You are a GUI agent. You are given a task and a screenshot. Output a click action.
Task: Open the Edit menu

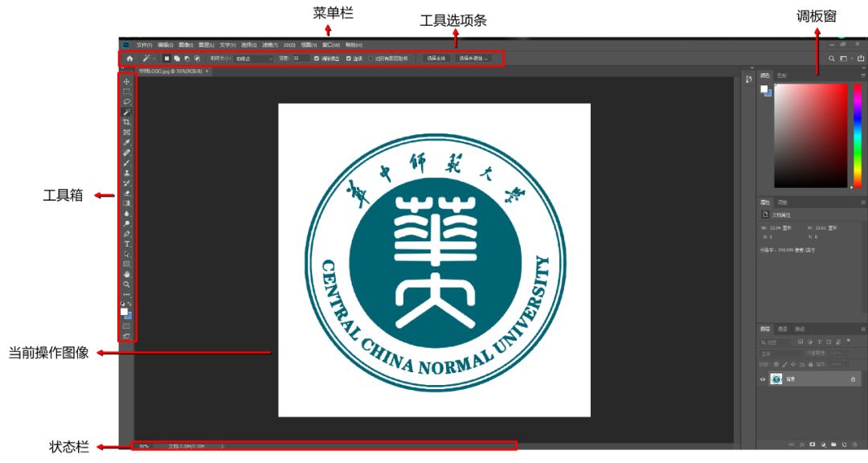click(165, 45)
